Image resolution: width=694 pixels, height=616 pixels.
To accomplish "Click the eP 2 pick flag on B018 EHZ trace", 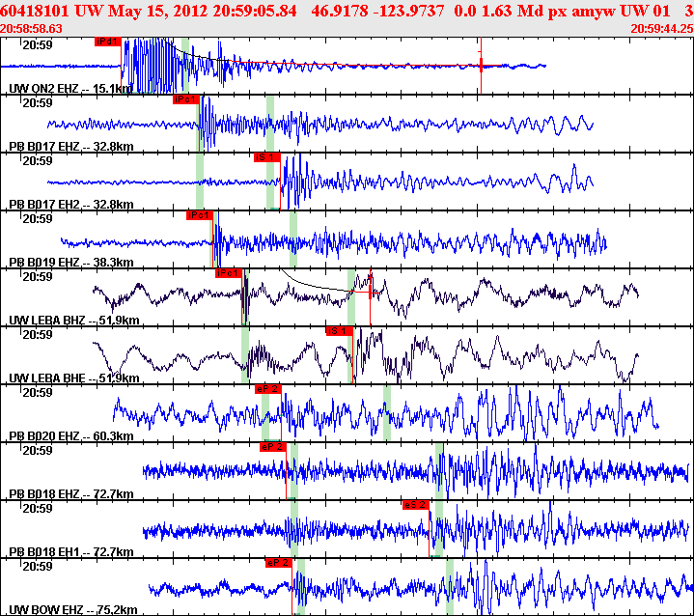I will click(x=273, y=447).
